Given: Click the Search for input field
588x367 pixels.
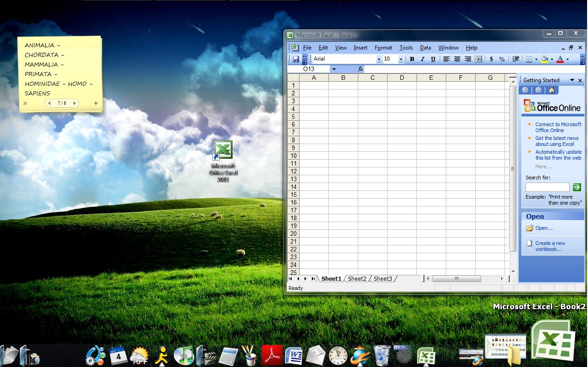Looking at the screenshot, I should (547, 187).
